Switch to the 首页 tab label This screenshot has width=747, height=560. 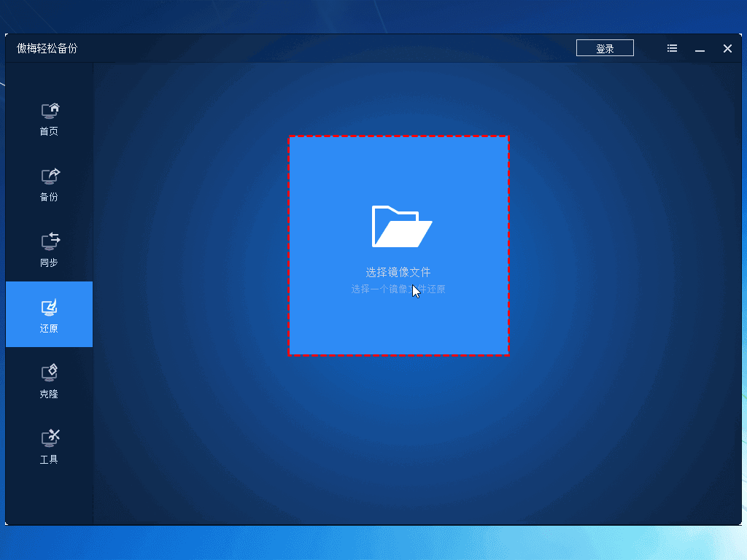(49, 132)
